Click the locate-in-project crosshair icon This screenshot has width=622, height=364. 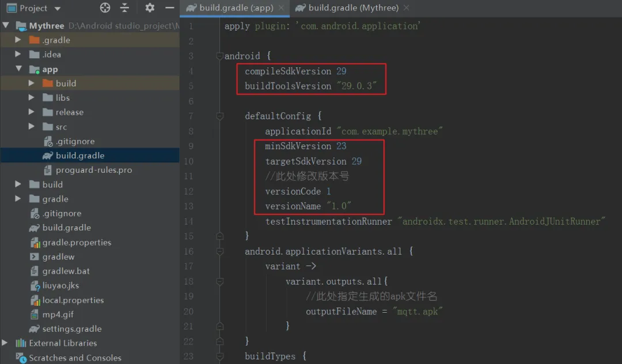coord(105,7)
